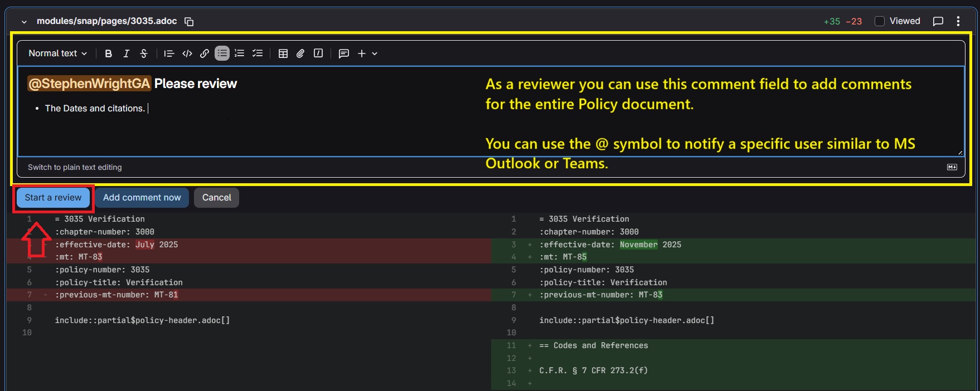Copy file path of 3035.adoc

click(x=189, y=22)
